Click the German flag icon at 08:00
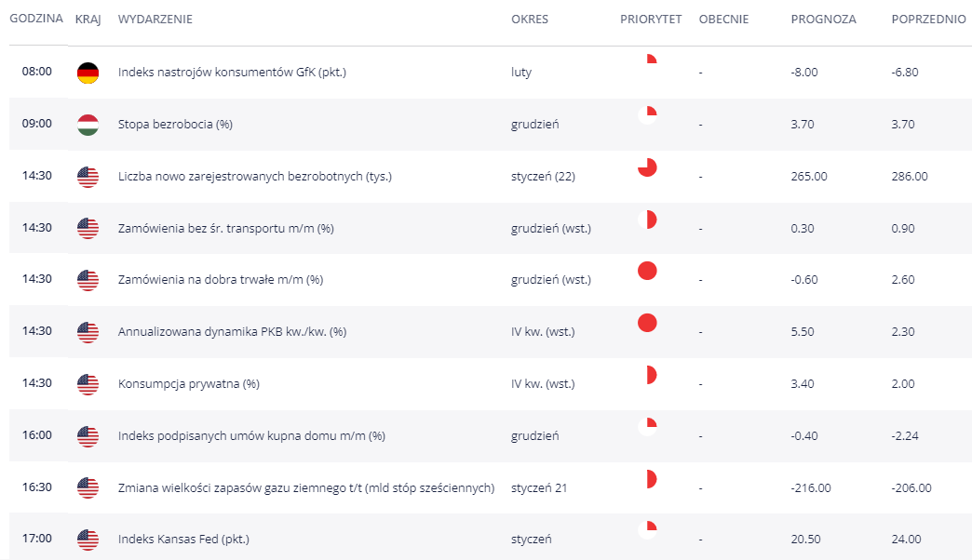The height and width of the screenshot is (560, 972). 88,73
